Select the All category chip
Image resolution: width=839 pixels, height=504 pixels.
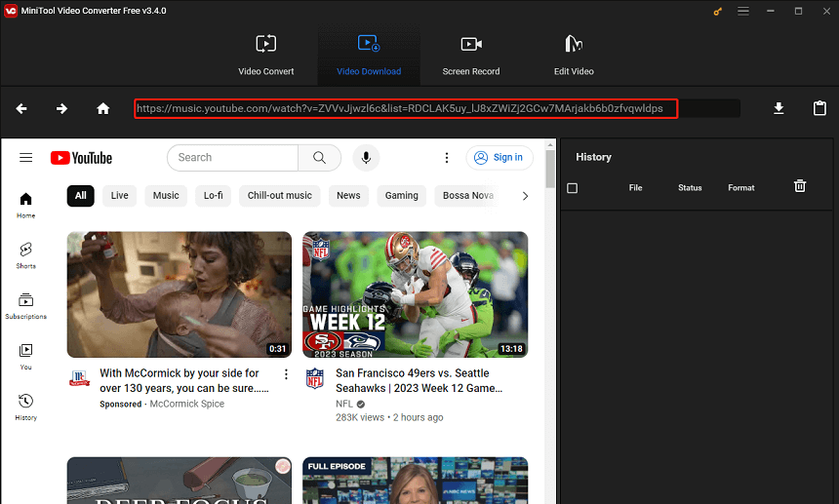click(81, 196)
